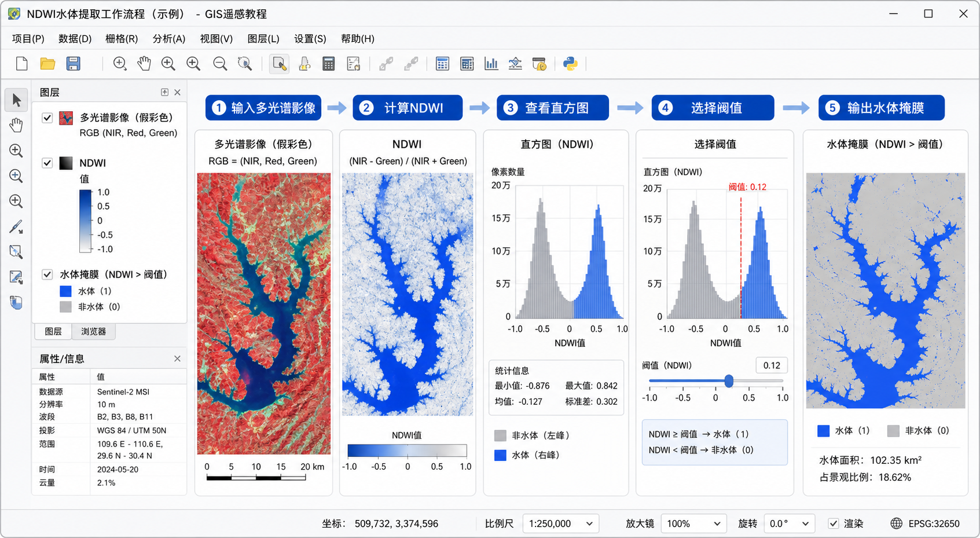This screenshot has width=980, height=538.
Task: Open the 放大镜 100% dropdown
Action: [693, 524]
